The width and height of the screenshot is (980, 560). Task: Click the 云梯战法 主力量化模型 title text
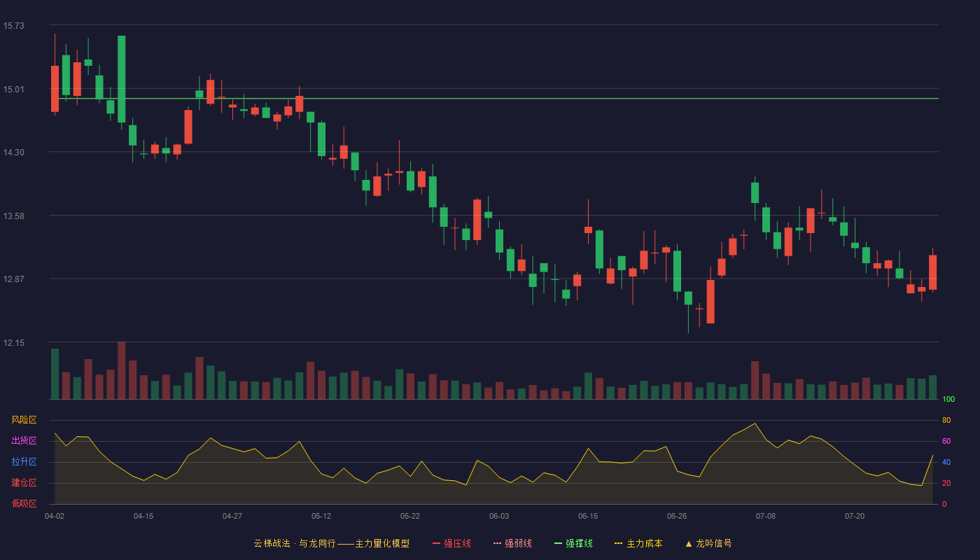[x=331, y=543]
